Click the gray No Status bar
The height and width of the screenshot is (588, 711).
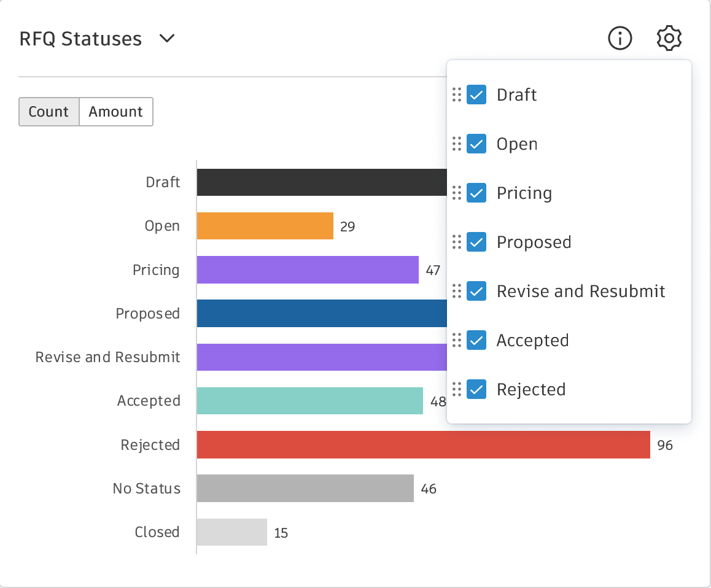pyautogui.click(x=305, y=488)
